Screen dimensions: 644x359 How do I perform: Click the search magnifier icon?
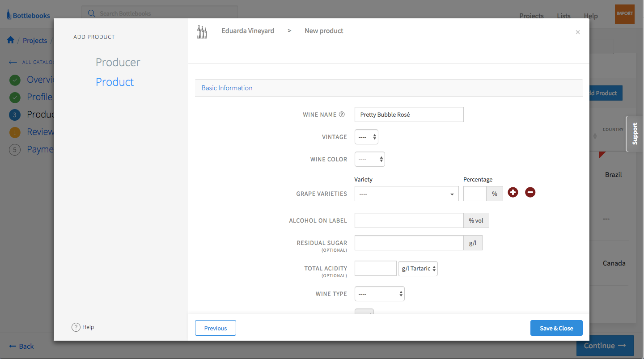point(92,13)
